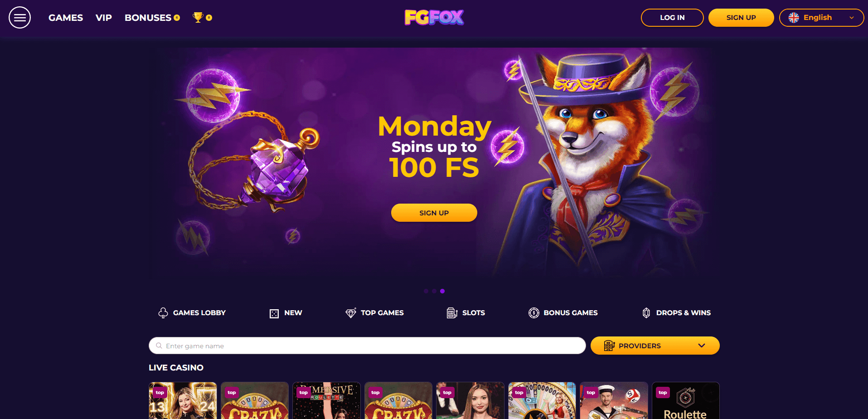868x419 pixels.
Task: Switch to the second banner slide dot
Action: [434, 291]
